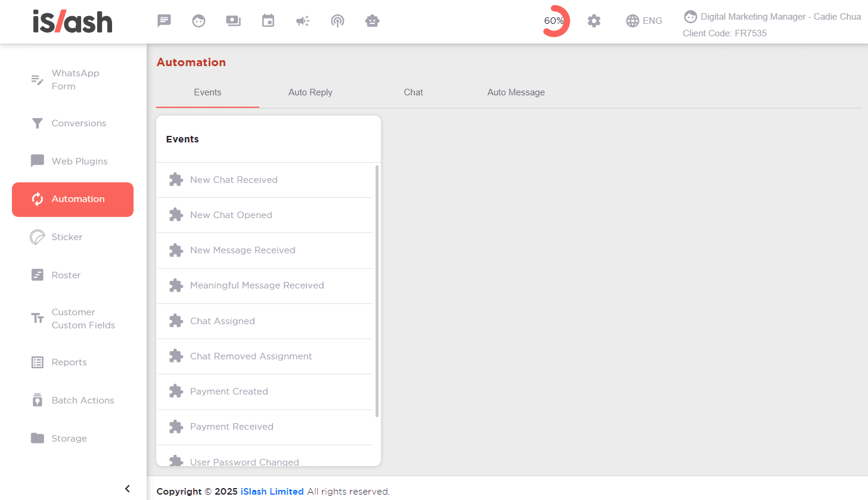Click the Storage folder icon
This screenshot has width=868, height=500.
pyautogui.click(x=38, y=439)
